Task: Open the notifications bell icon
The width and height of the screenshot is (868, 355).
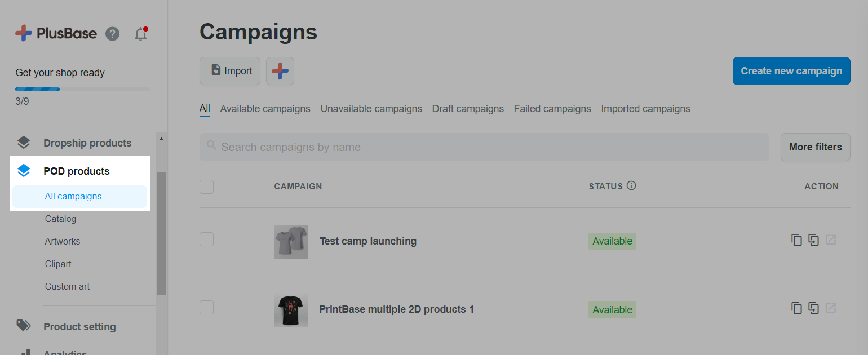Action: (x=141, y=34)
